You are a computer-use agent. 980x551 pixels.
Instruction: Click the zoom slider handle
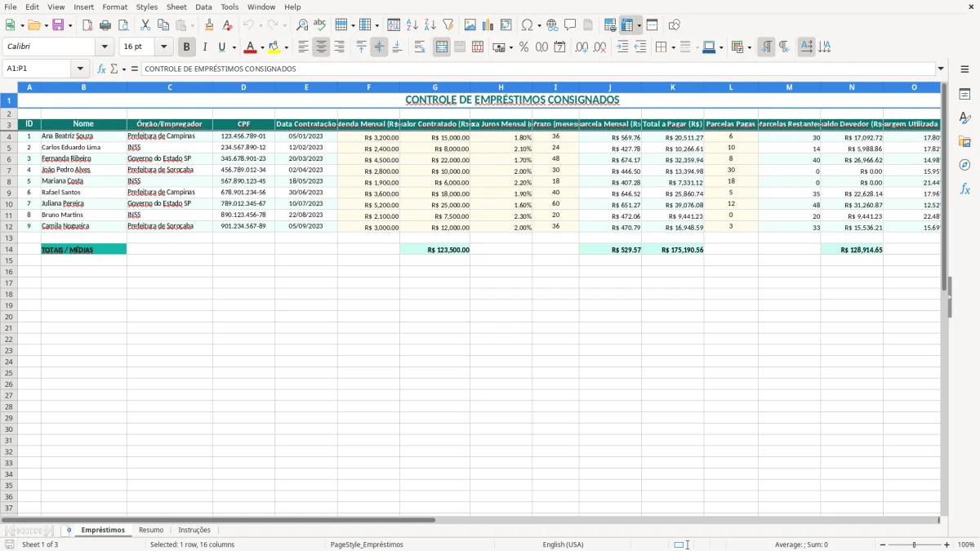[x=915, y=544]
